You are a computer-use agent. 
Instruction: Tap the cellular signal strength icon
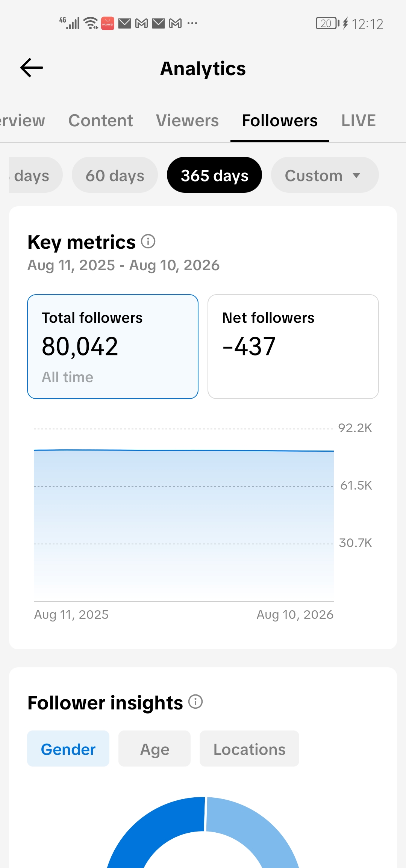point(70,23)
